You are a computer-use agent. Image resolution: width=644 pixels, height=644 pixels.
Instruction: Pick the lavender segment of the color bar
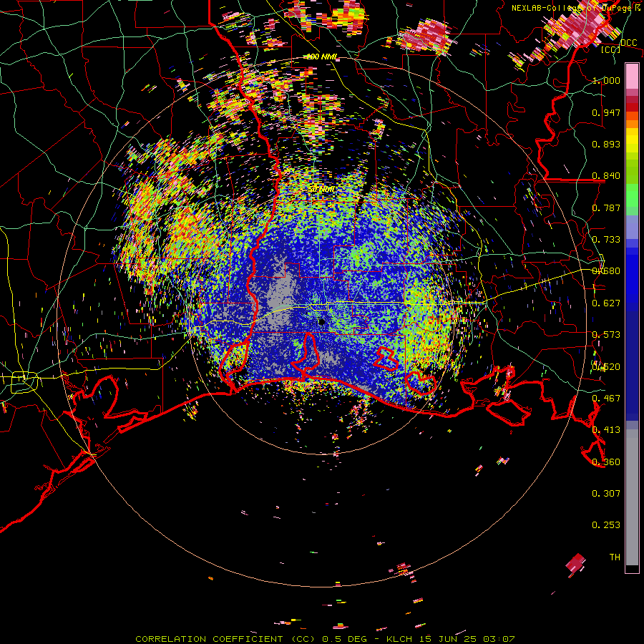(x=632, y=227)
